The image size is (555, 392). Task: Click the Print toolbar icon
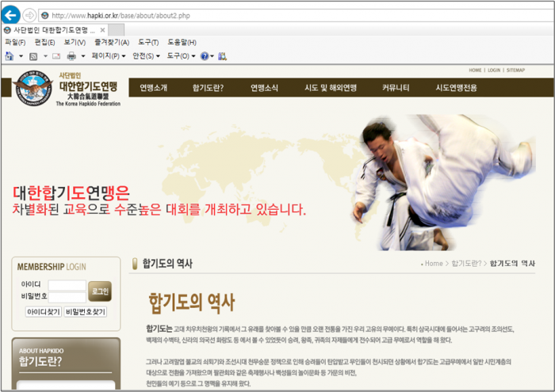[71, 56]
